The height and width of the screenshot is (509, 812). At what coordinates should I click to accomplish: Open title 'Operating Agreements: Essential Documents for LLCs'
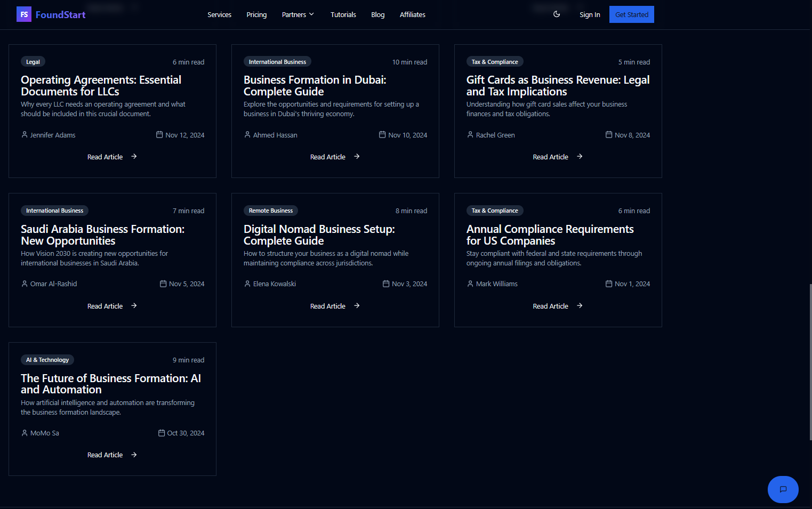101,86
